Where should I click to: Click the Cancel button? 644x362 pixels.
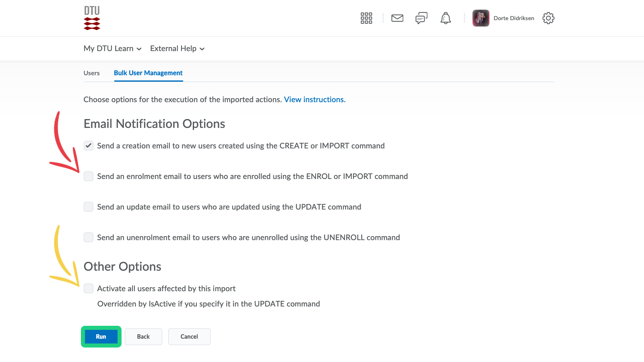coord(189,337)
